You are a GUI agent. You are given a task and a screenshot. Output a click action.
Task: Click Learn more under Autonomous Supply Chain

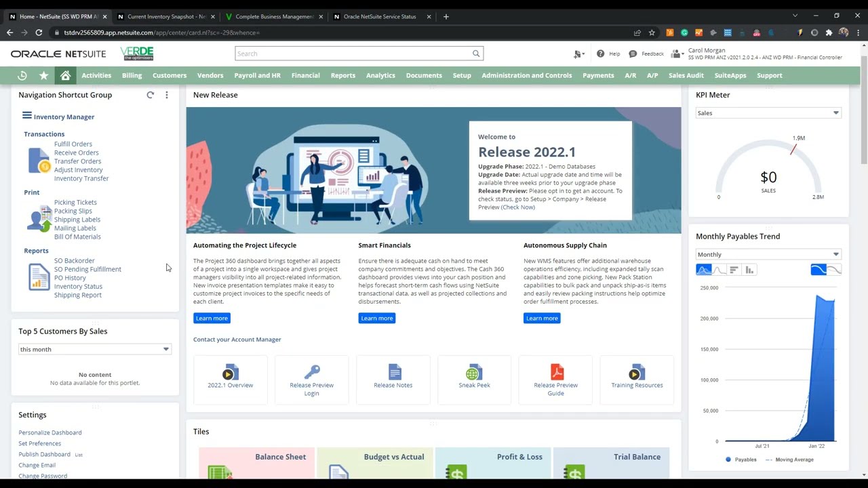(542, 318)
